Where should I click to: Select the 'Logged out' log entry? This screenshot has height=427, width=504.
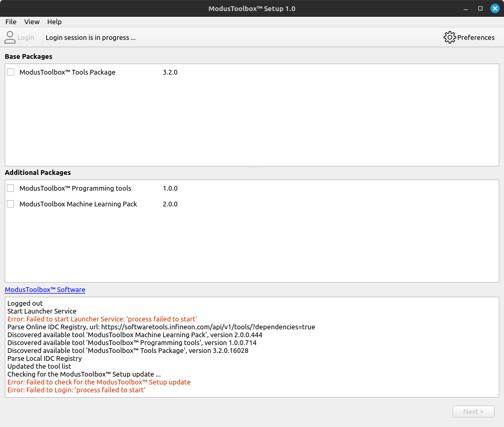tap(24, 303)
